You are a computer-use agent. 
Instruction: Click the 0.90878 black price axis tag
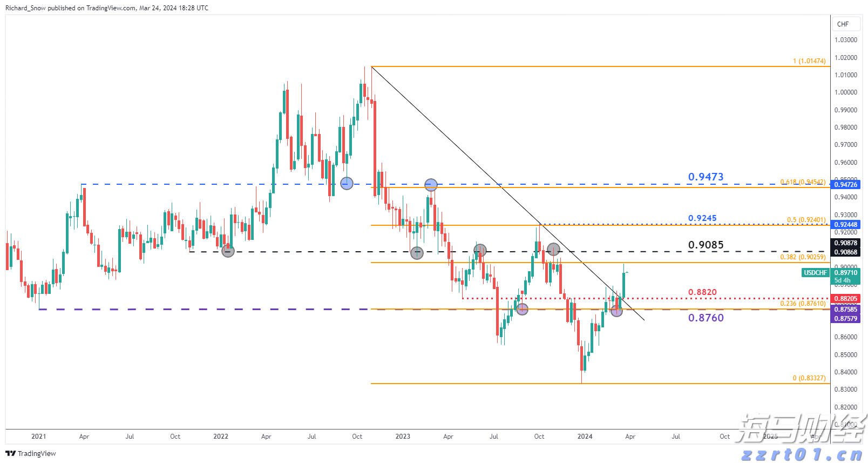(x=846, y=243)
